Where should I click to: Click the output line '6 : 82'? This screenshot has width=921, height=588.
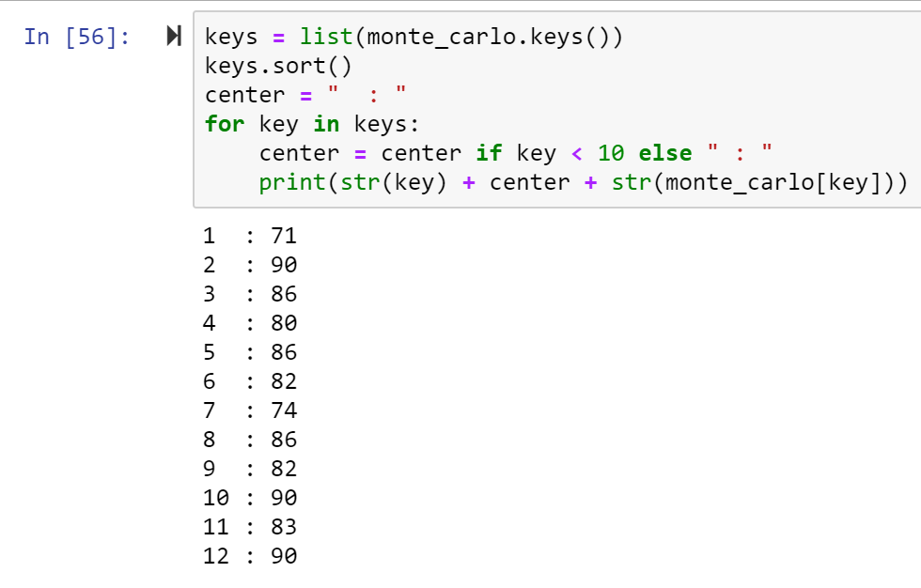pos(250,381)
